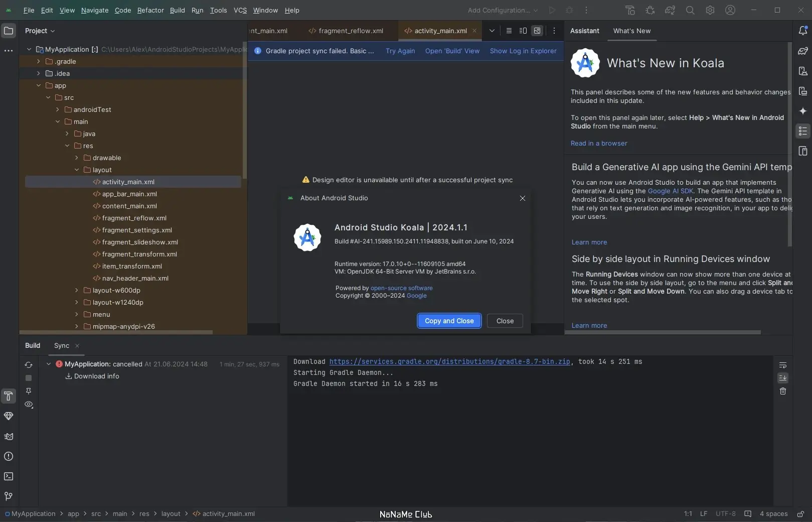Open the Problems tool window icon
The height and width of the screenshot is (522, 812).
coord(9,456)
